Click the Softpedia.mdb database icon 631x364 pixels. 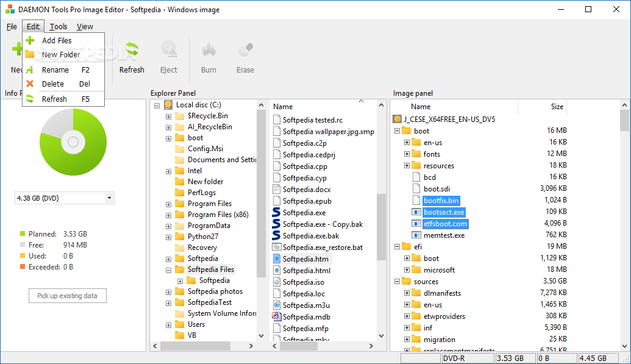[x=276, y=316]
